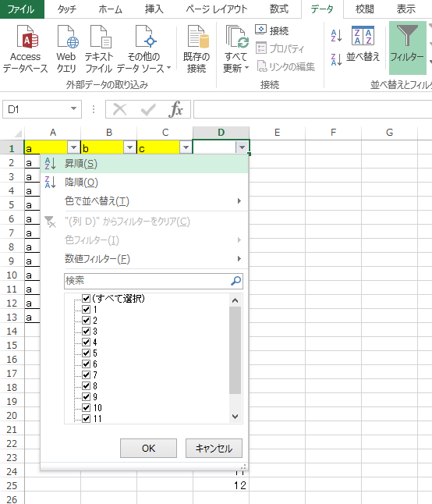Click formula bar cancel X icon
The width and height of the screenshot is (432, 504).
tap(120, 109)
